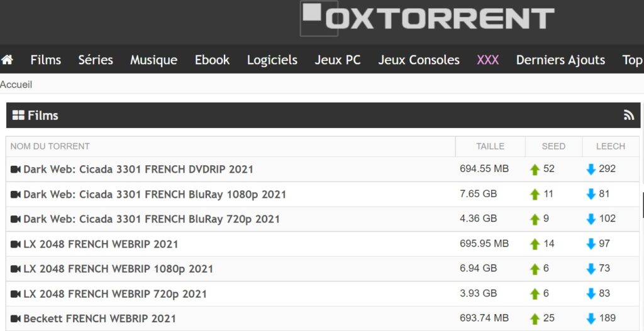This screenshot has width=644, height=331.
Task: Click green seed arrow showing 14
Action: click(535, 244)
